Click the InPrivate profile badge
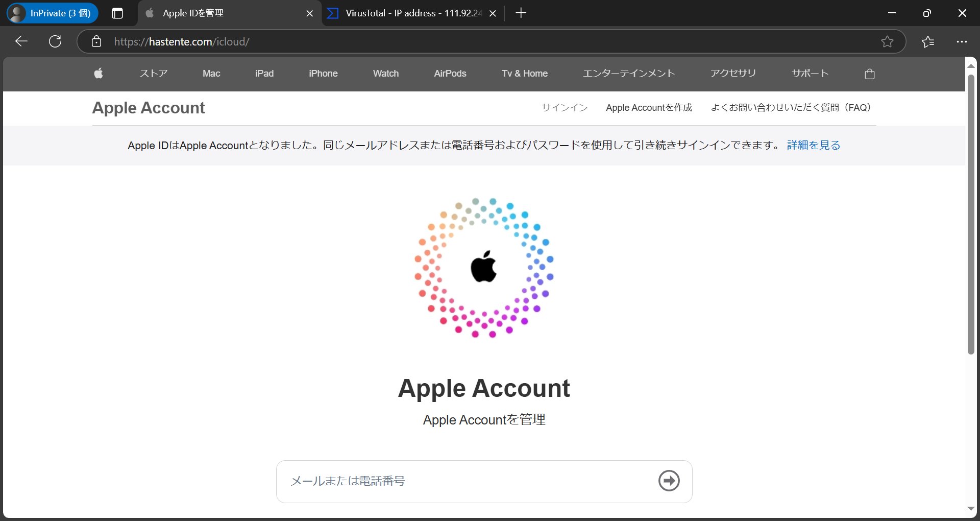This screenshot has width=980, height=521. pos(52,13)
